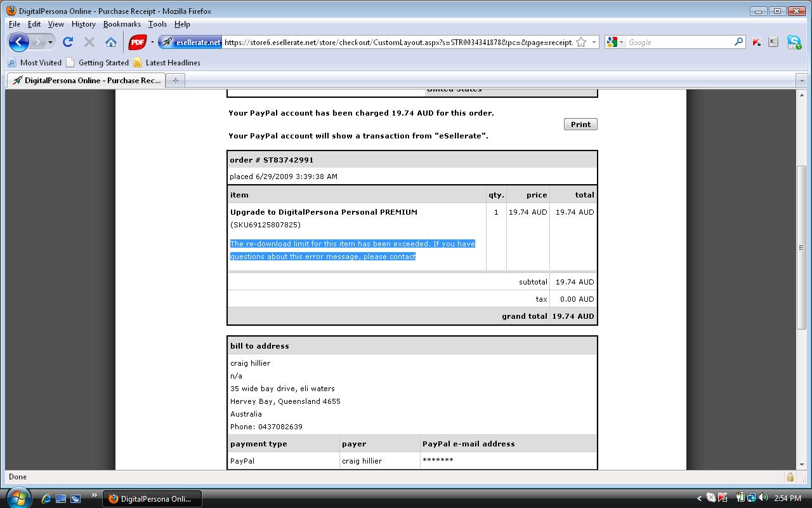Click the 2:54 PM system clock
Image resolution: width=812 pixels, height=508 pixels.
click(x=787, y=498)
